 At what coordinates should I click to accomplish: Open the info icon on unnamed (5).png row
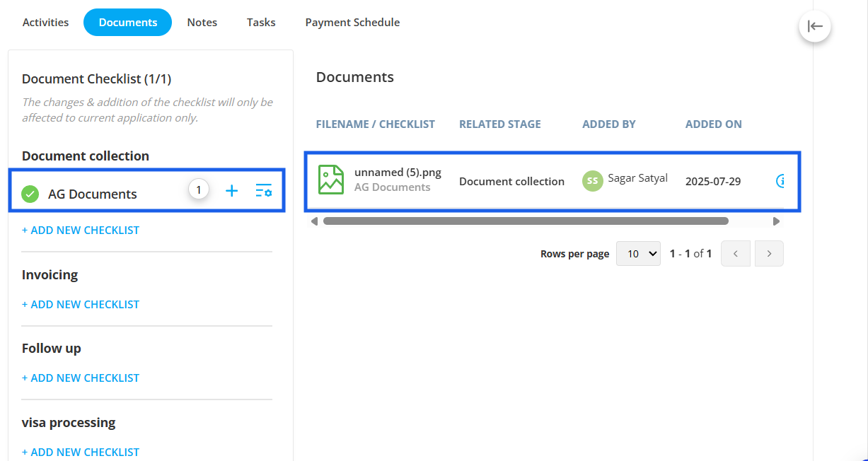781,181
